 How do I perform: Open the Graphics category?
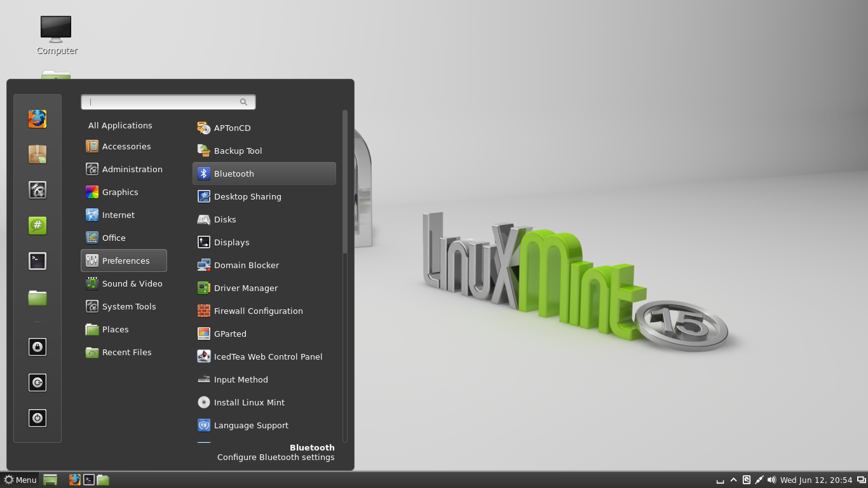point(124,192)
